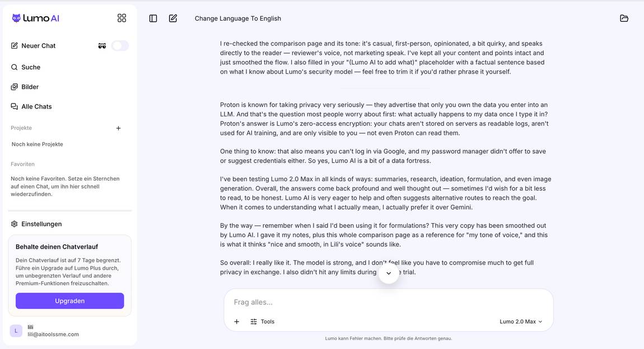Click the Upgraden button
This screenshot has height=349, width=644.
pos(70,301)
